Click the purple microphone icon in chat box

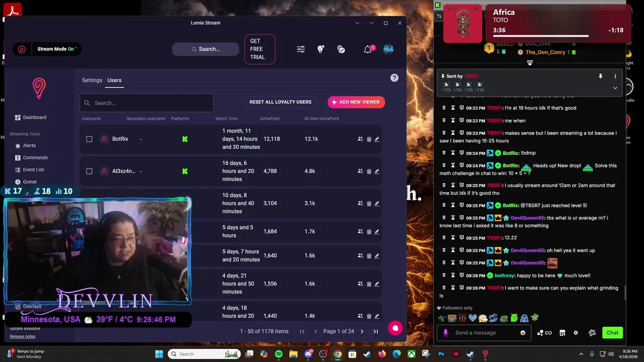[446, 333]
